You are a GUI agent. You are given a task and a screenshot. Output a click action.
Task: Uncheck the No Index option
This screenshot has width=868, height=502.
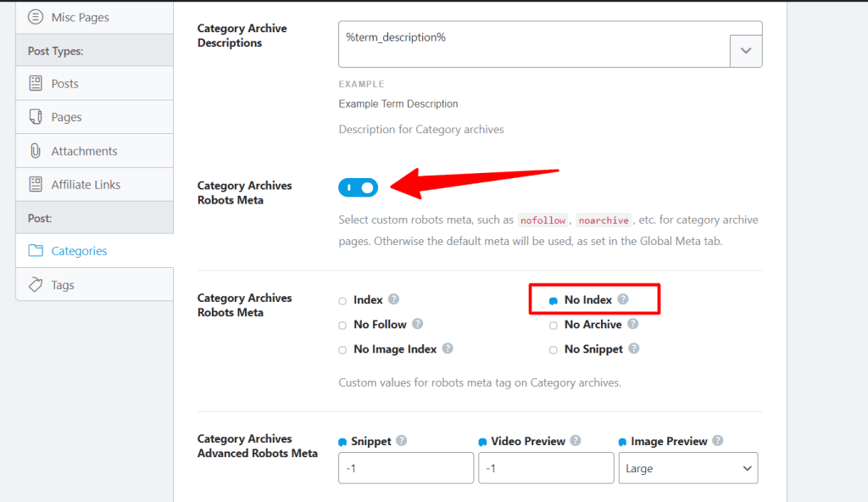tap(553, 301)
